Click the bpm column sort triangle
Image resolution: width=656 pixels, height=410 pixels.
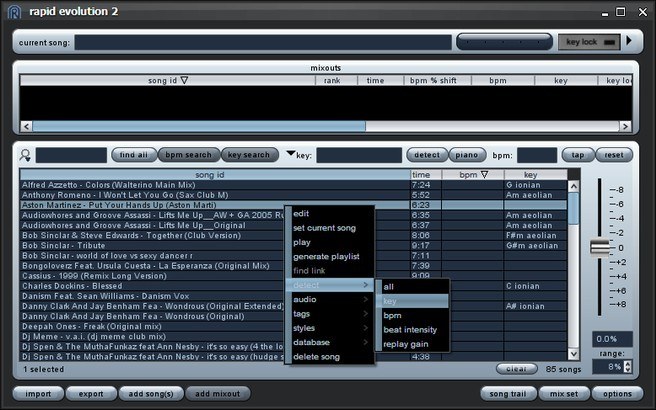[x=484, y=174]
